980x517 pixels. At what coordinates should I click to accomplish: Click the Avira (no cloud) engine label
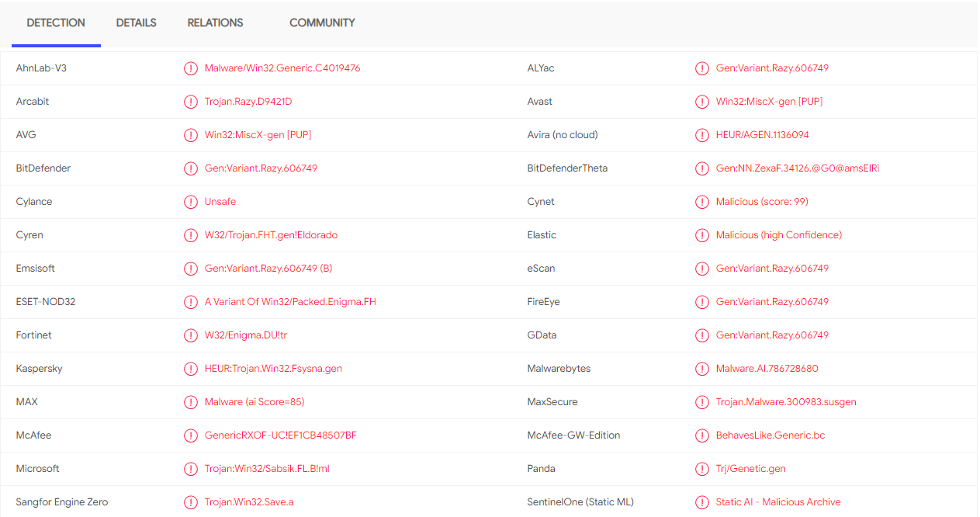tap(563, 135)
